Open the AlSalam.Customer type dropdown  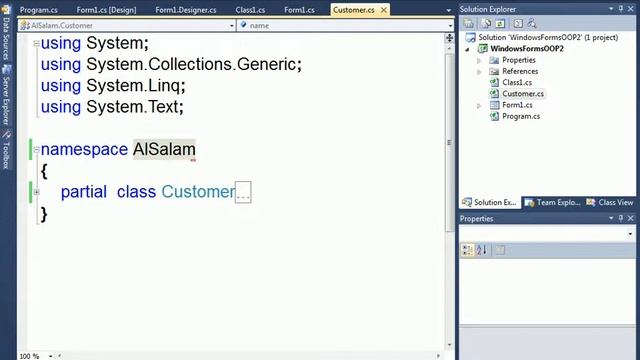click(x=231, y=25)
